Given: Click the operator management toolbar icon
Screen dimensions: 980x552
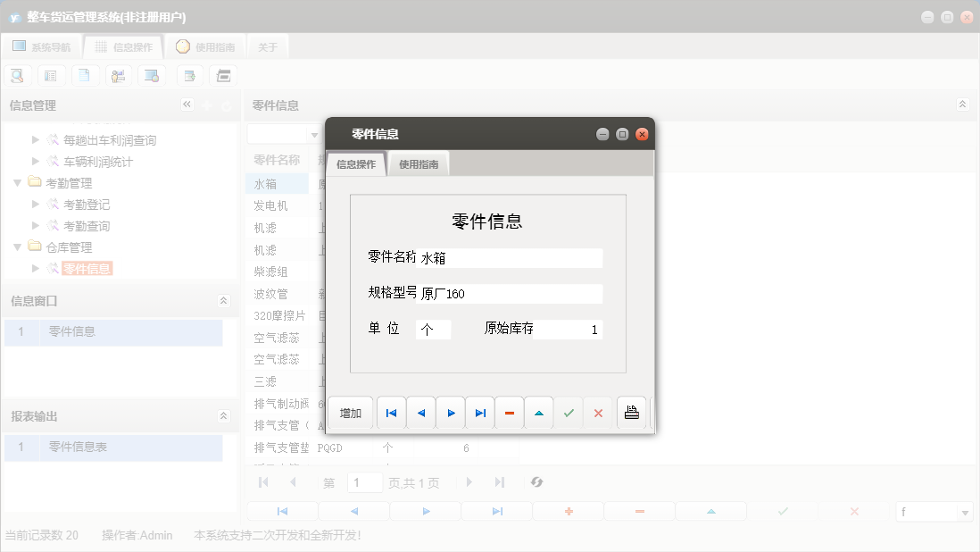Looking at the screenshot, I should [x=118, y=75].
